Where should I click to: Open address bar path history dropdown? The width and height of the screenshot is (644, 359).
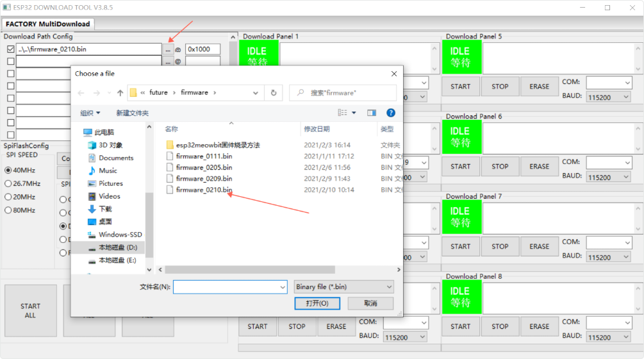click(256, 93)
